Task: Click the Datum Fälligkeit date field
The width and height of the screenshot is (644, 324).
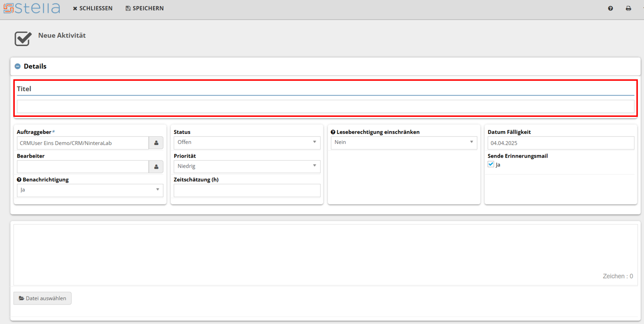Action: pos(560,143)
